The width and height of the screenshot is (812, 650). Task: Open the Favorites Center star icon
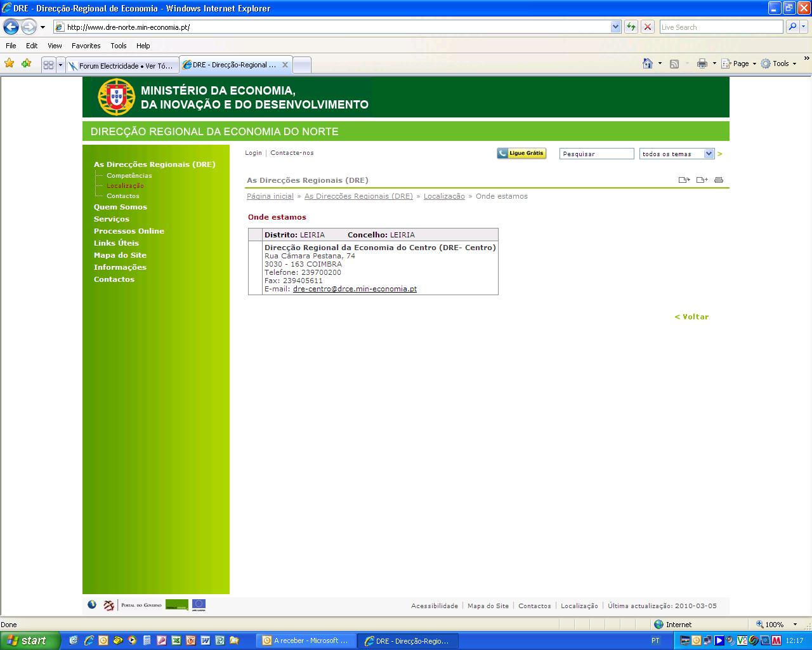point(9,63)
